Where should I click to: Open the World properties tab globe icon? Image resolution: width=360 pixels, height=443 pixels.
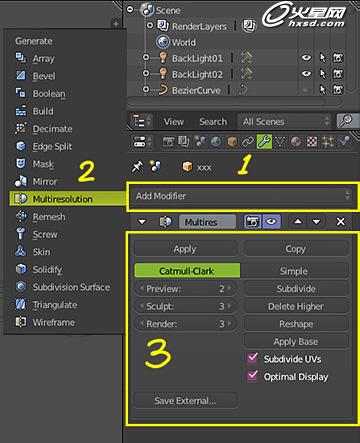click(x=216, y=142)
